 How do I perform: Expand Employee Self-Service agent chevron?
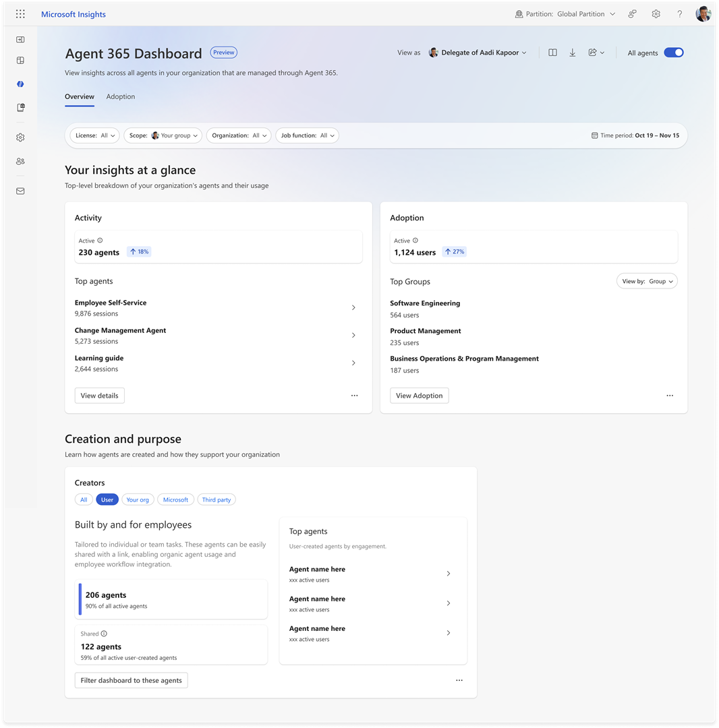click(x=353, y=308)
